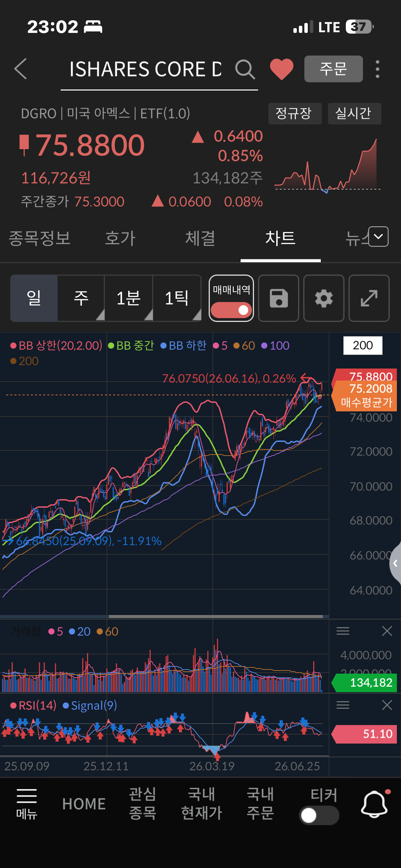401x868 pixels.
Task: Tap the 76.0750 high annotation
Action: coord(229,378)
